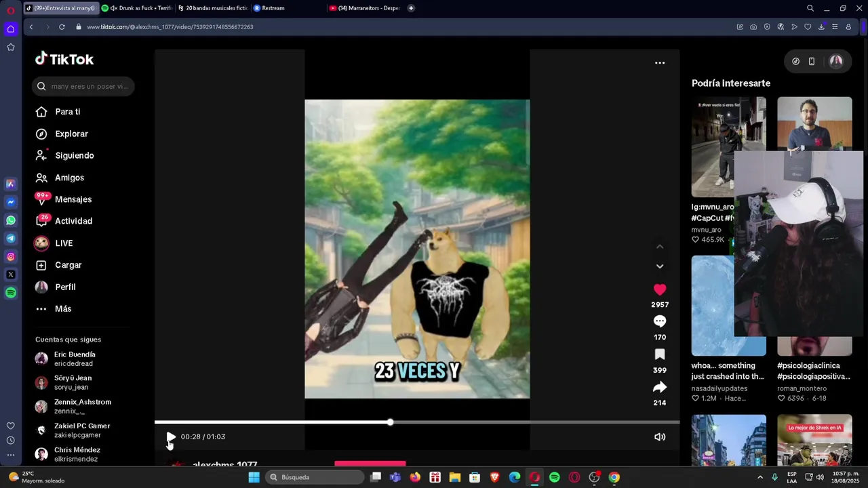The height and width of the screenshot is (488, 868).
Task: Open Firefox from the Windows taskbar
Action: 415,477
